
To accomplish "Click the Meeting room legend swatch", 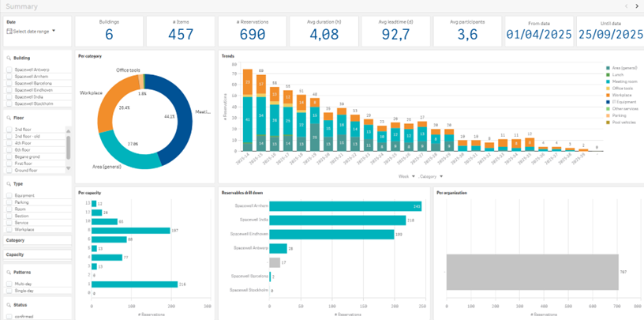I will click(x=608, y=81).
